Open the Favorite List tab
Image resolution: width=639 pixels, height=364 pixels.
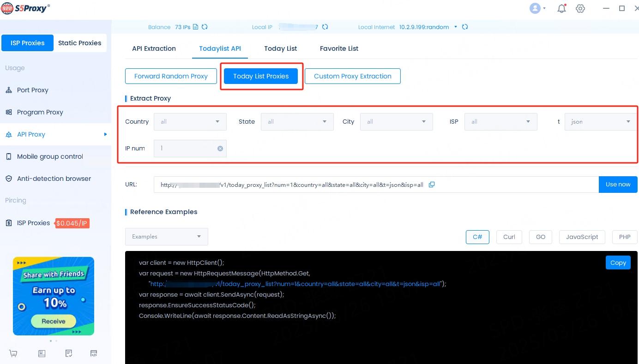339,48
